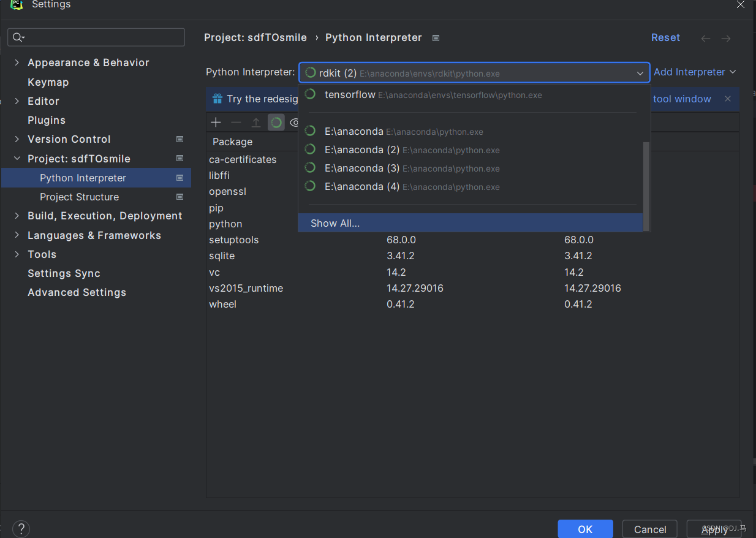The image size is (756, 538).
Task: Click the interpreter list scrollbar
Action: [646, 186]
